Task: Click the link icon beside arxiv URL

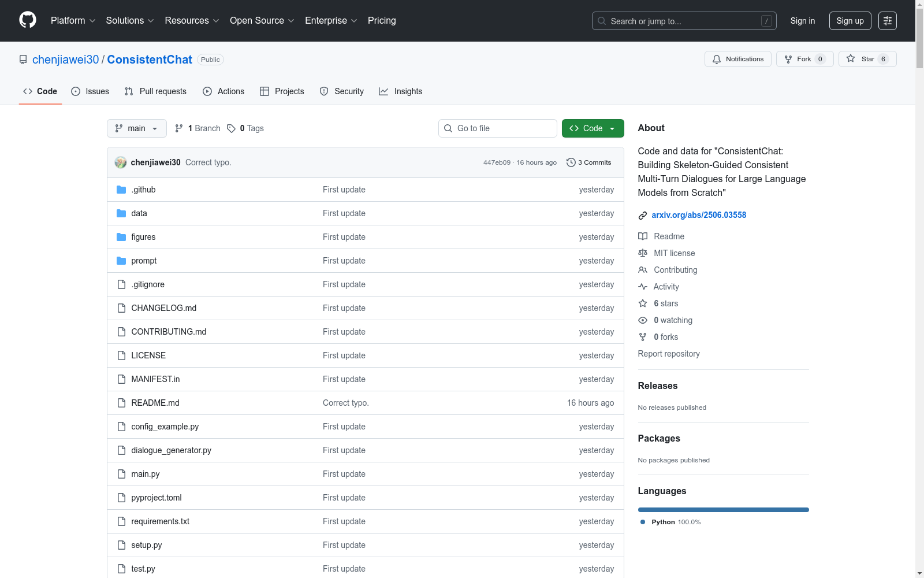Action: 643,216
